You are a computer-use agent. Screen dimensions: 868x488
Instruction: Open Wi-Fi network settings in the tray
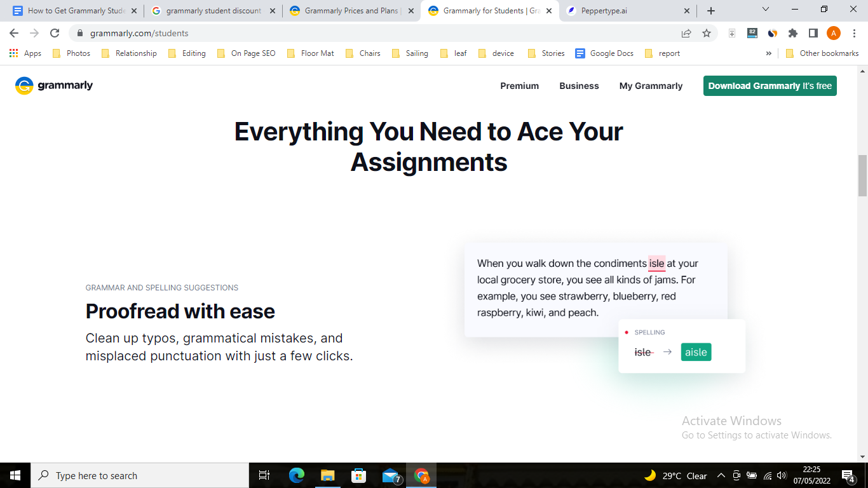tap(768, 475)
